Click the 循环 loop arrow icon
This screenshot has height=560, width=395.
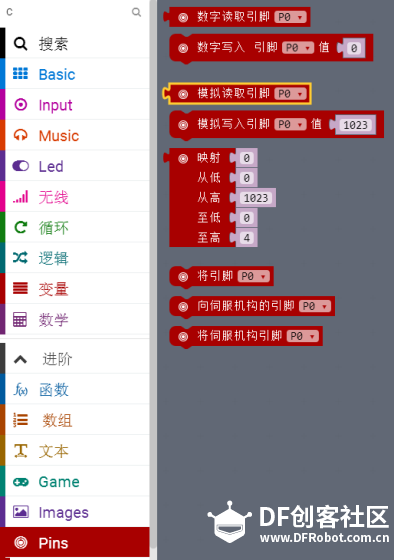[x=20, y=228]
